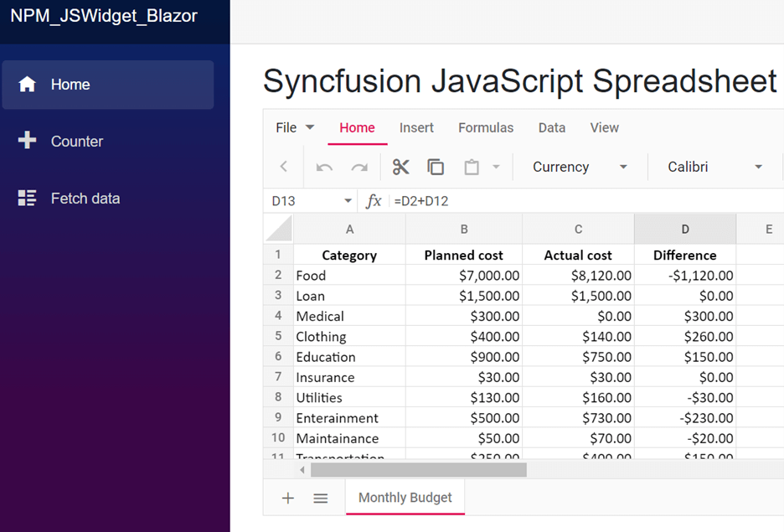Open the Paste options dropdown arrow

[494, 166]
